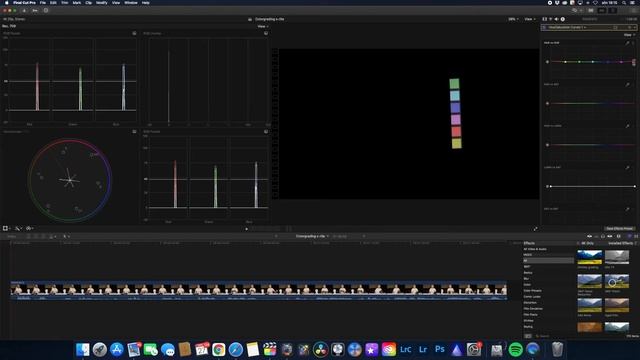The width and height of the screenshot is (640, 360).
Task: Enter fullscreen viewer with the expand arrows
Action: (x=536, y=229)
